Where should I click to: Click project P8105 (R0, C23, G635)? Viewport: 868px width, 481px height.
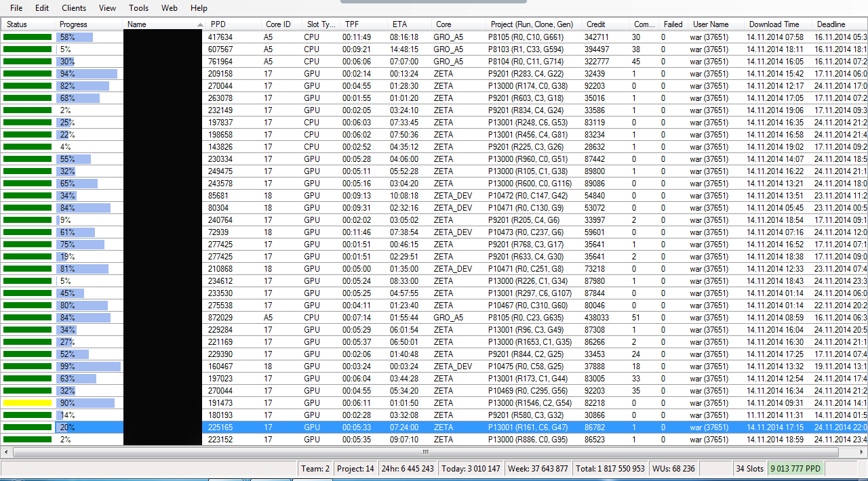(526, 318)
